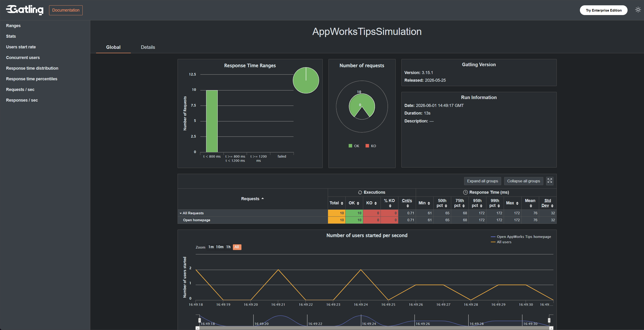Open the Documentation link

[66, 10]
